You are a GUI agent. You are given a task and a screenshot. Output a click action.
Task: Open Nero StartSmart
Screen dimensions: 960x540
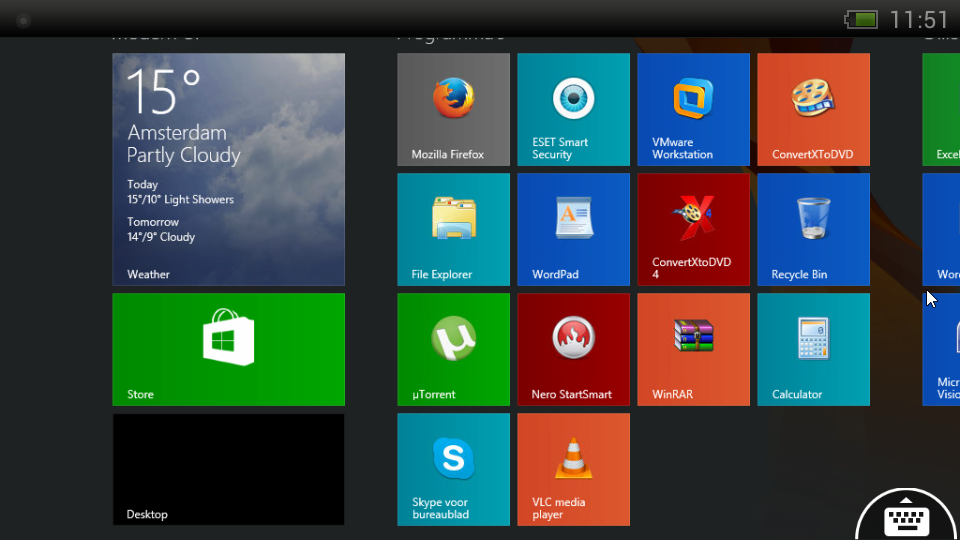click(x=573, y=349)
